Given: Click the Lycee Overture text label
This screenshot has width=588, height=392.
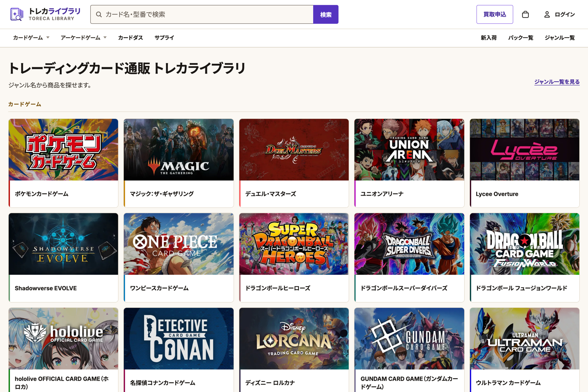Looking at the screenshot, I should coord(497,194).
